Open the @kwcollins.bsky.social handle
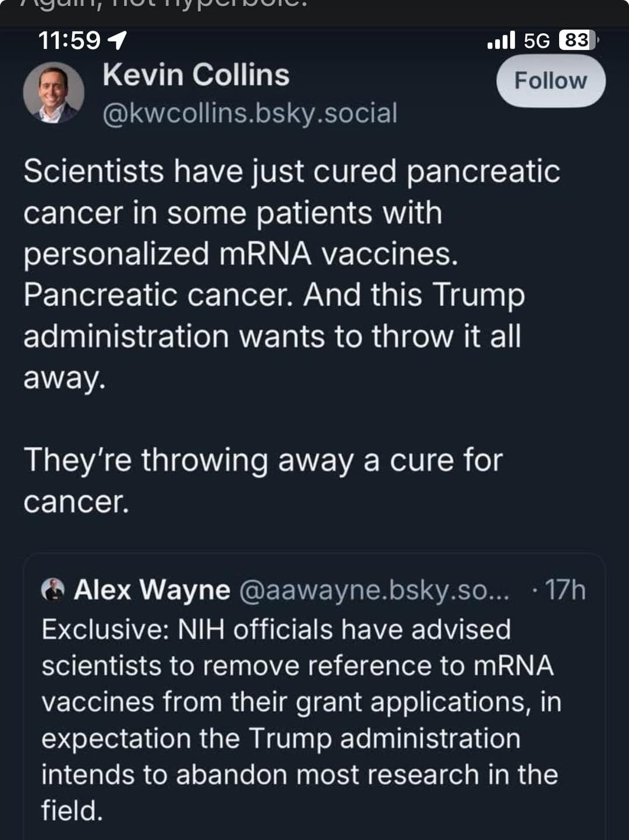 pos(249,113)
